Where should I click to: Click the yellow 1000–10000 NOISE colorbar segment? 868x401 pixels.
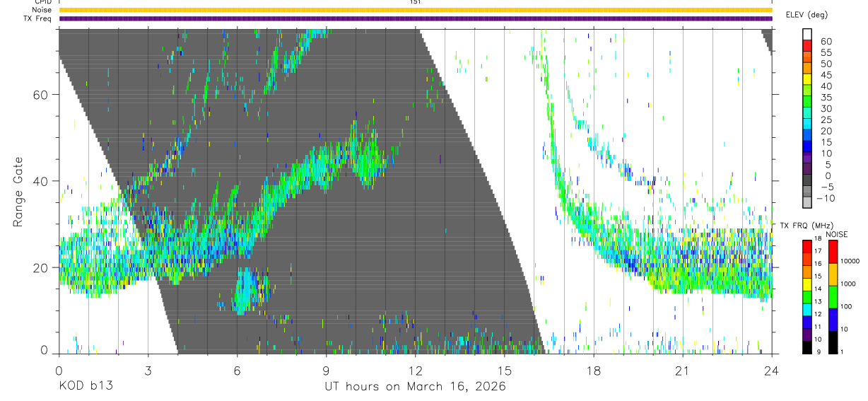[x=832, y=274]
